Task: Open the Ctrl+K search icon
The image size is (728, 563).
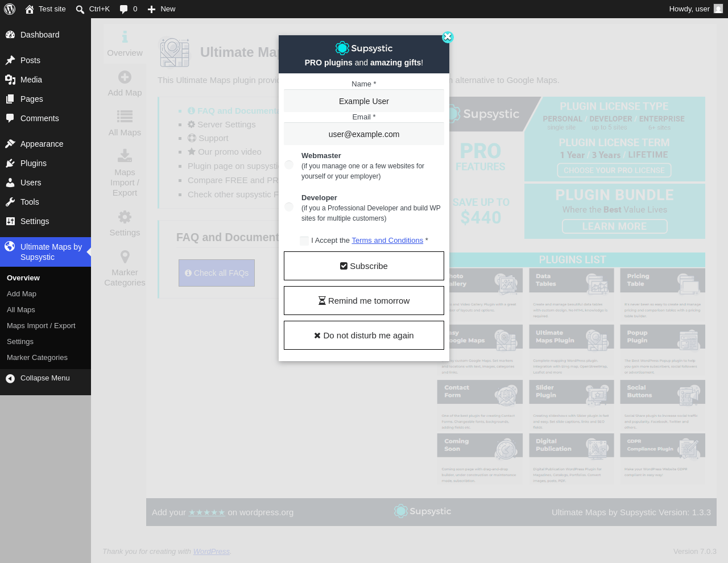Action: [x=80, y=9]
